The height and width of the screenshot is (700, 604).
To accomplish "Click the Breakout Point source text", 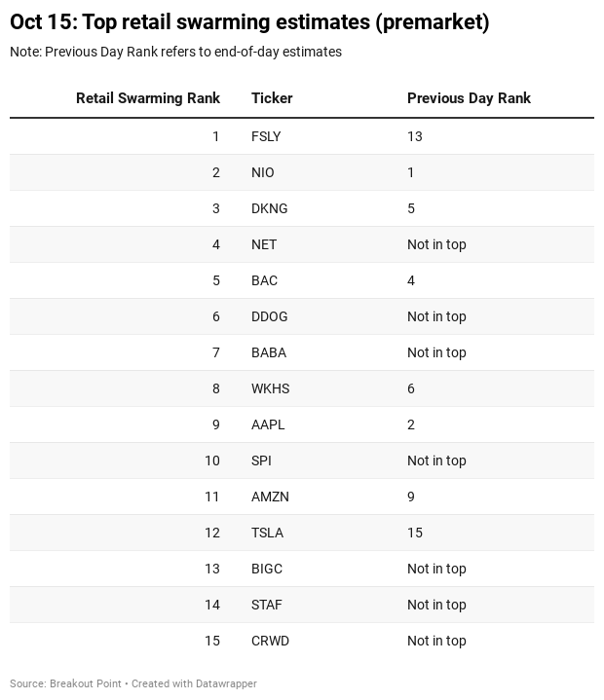I will 86,683.
